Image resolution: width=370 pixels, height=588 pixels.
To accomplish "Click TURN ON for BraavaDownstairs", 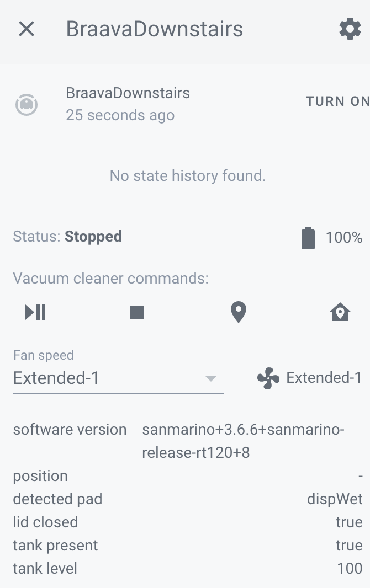I will (x=338, y=101).
